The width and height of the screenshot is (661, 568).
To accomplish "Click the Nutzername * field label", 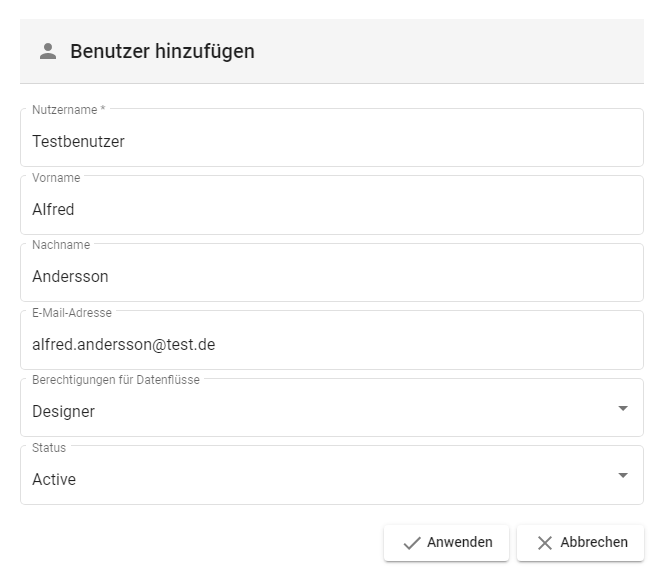I will [68, 110].
